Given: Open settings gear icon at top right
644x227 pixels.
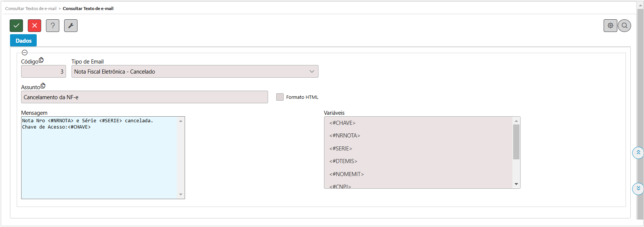Looking at the screenshot, I should (x=610, y=26).
